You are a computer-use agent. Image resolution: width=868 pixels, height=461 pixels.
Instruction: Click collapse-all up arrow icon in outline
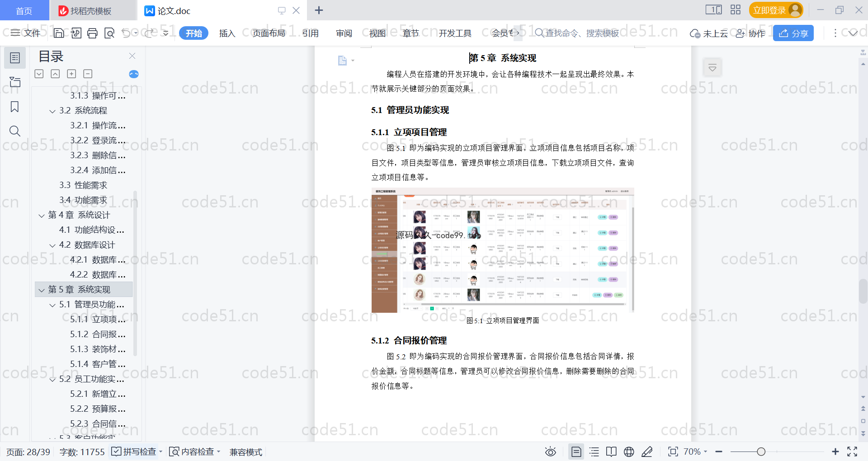coord(55,74)
